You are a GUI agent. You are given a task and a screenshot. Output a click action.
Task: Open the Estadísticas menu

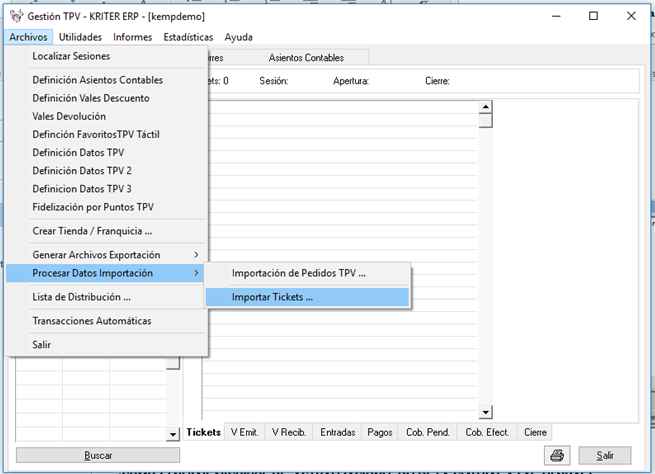point(188,37)
